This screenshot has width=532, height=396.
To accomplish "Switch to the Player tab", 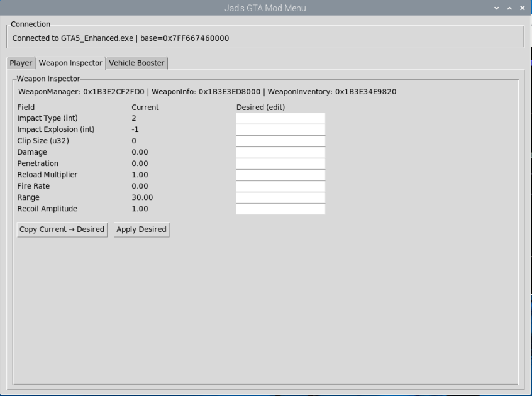I will 21,63.
